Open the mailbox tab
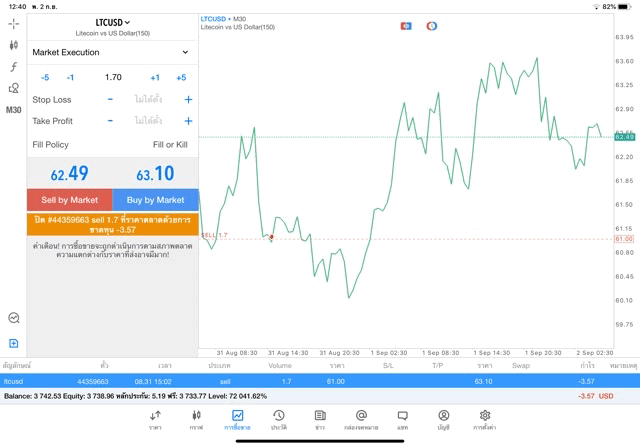Viewport: 640px width, 447px height. 361,419
